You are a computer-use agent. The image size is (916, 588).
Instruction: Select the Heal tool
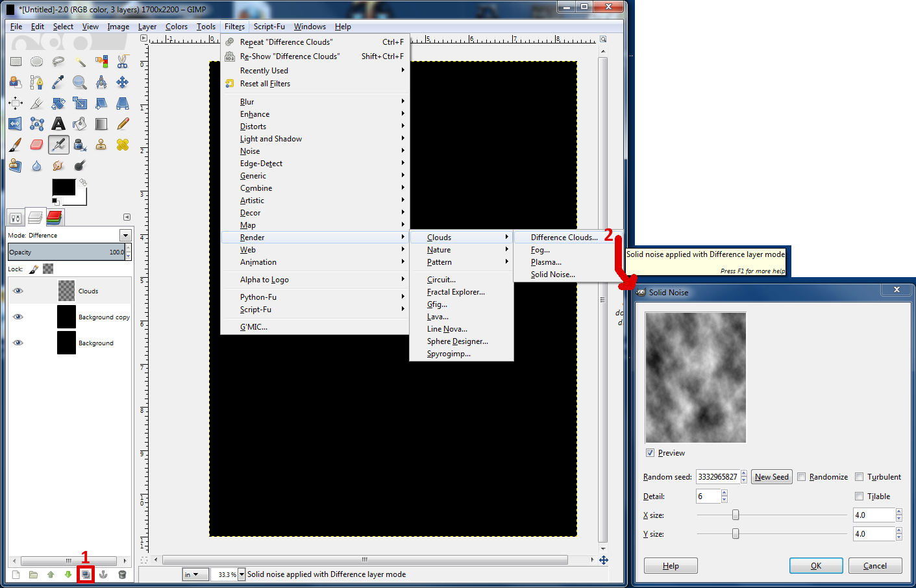pyautogui.click(x=123, y=145)
